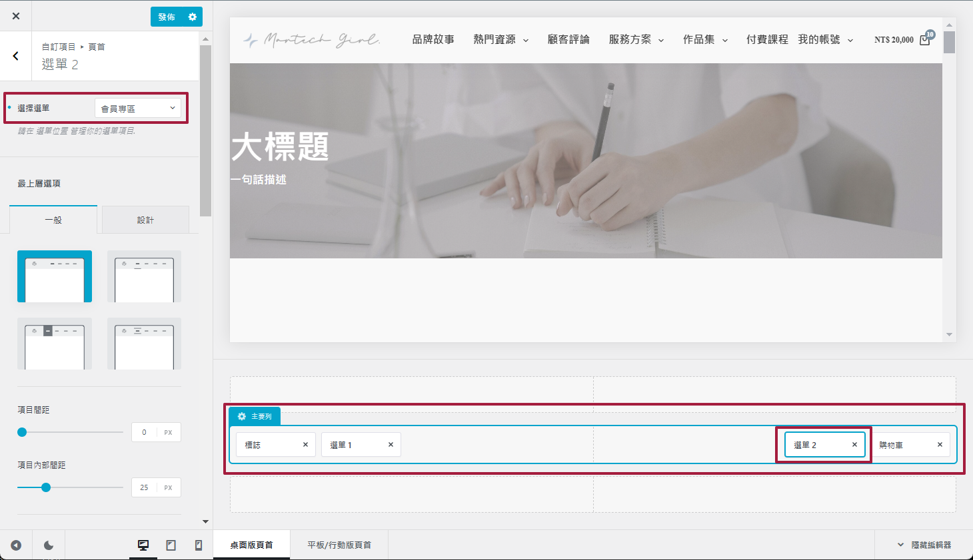
Task: Click 隱藏編輯器 to hide builder
Action: point(924,545)
